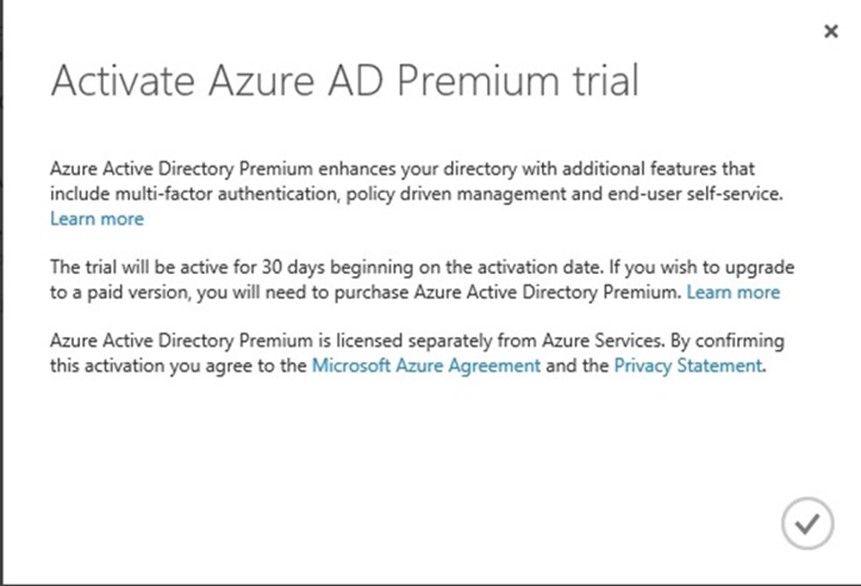
Task: Click the sentence starting "If you wish to upgrade"
Action: tap(422, 280)
